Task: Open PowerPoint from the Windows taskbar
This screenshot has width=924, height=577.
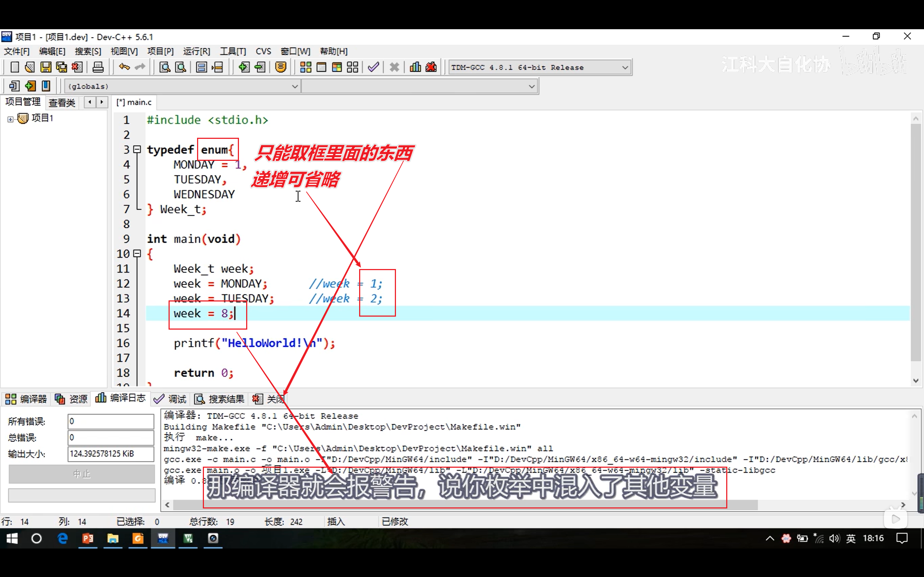Action: click(88, 538)
